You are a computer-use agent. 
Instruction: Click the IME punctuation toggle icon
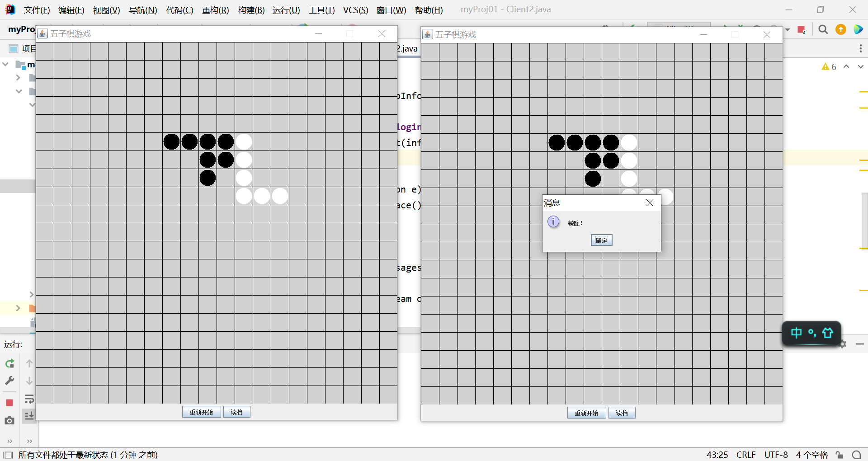pyautogui.click(x=812, y=333)
